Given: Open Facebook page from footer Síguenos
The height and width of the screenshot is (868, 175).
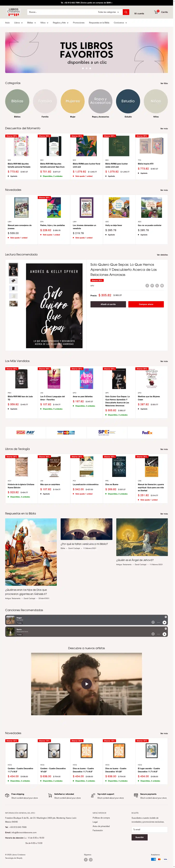Looking at the screenshot, I should 86,860.
